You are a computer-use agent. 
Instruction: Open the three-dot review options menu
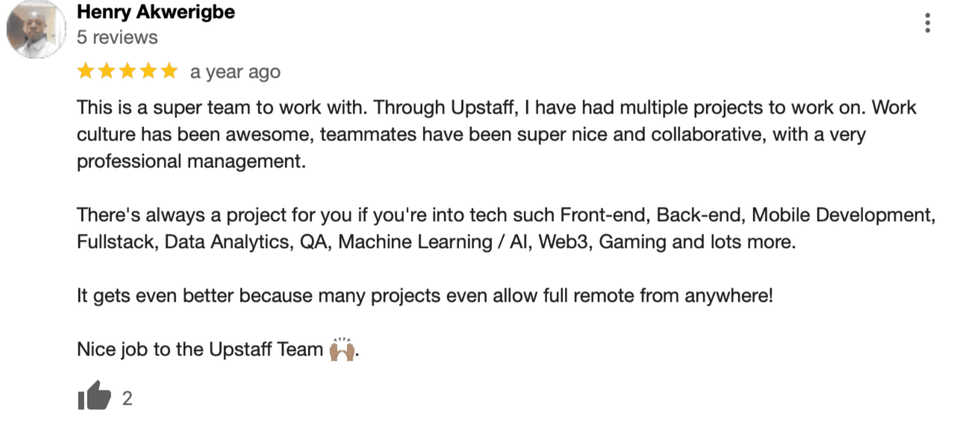(x=928, y=23)
